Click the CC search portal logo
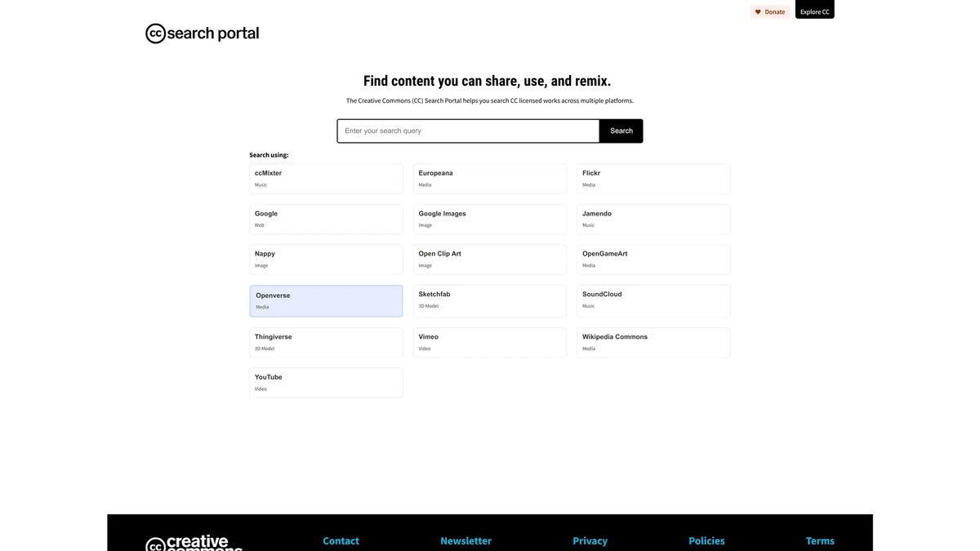Screen dimensions: 980x551 [202, 33]
